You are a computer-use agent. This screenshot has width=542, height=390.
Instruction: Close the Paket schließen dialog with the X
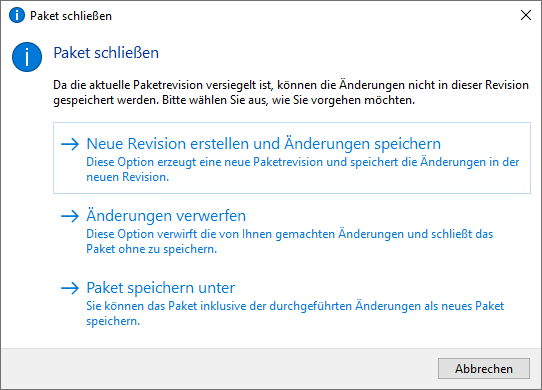coord(526,15)
